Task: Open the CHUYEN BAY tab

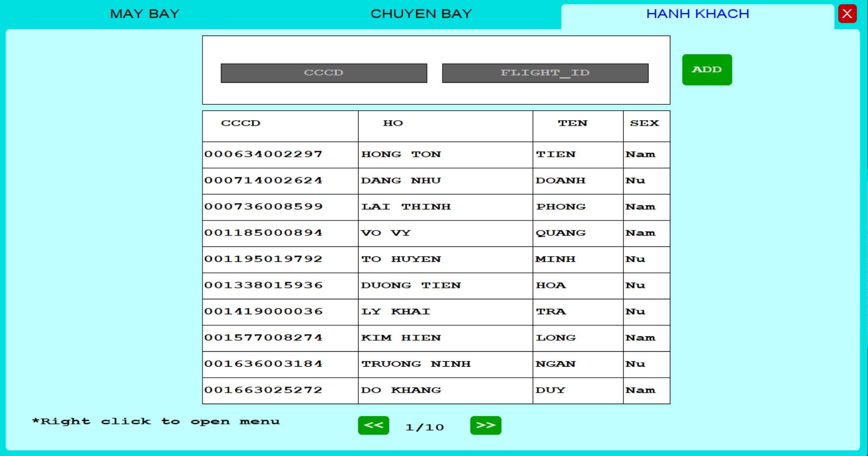Action: 422,14
